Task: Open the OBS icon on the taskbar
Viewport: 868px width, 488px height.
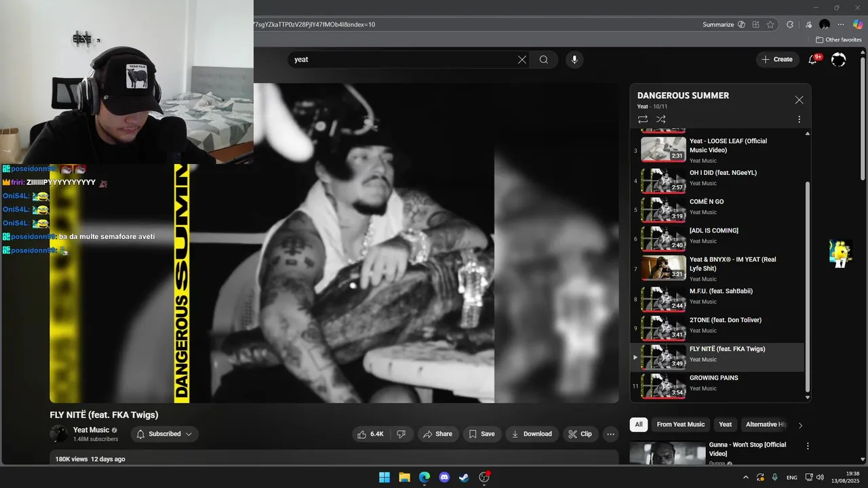Action: point(484,477)
